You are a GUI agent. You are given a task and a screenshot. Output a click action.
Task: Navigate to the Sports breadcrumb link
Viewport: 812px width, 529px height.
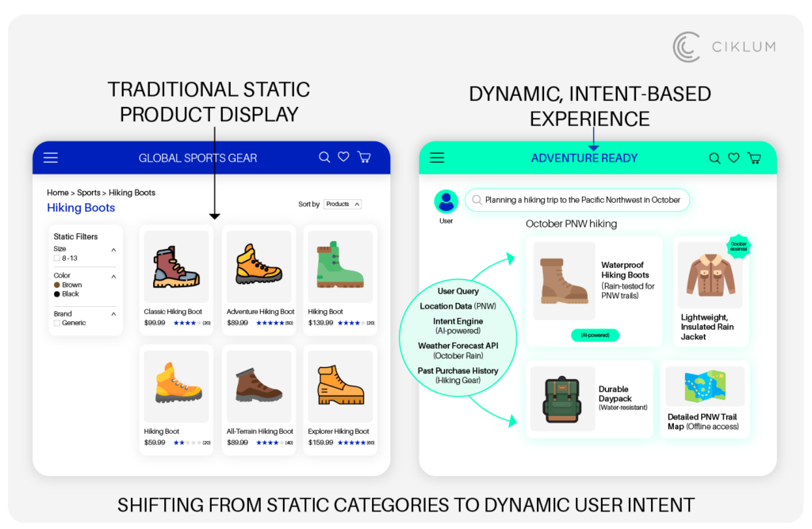[88, 193]
